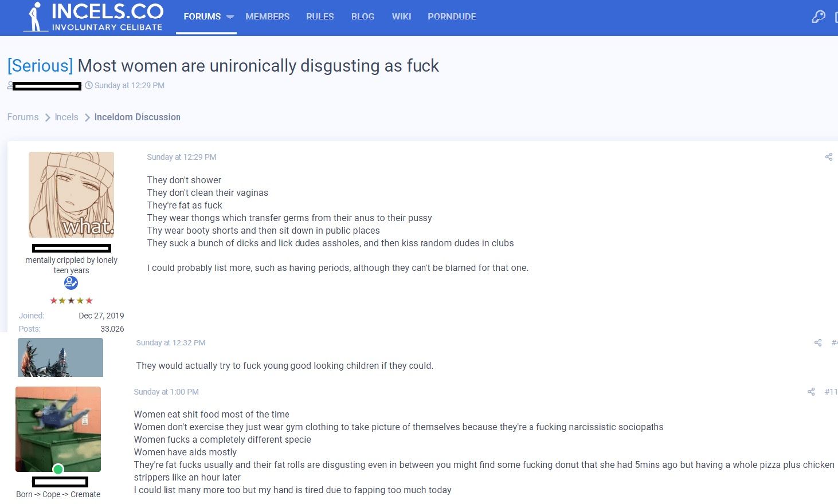Expand the FORUMS navigation dropdown
Screen dimensions: 838x504
coord(230,17)
